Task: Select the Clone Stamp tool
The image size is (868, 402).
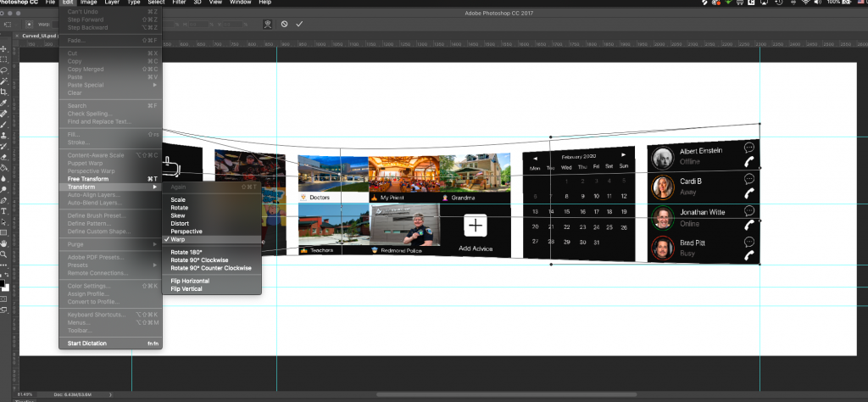Action: point(4,135)
